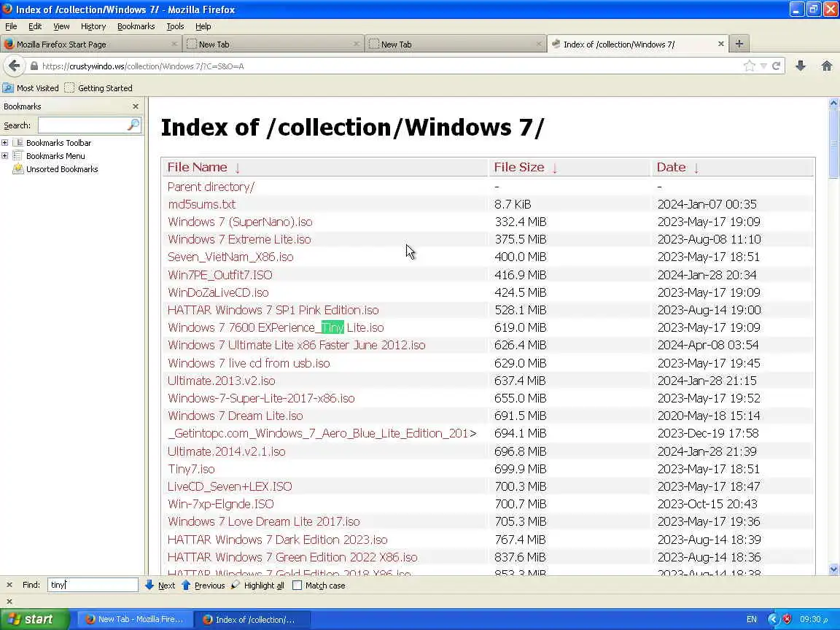The height and width of the screenshot is (630, 840).
Task: Sort by Date using the arrow
Action: (696, 168)
